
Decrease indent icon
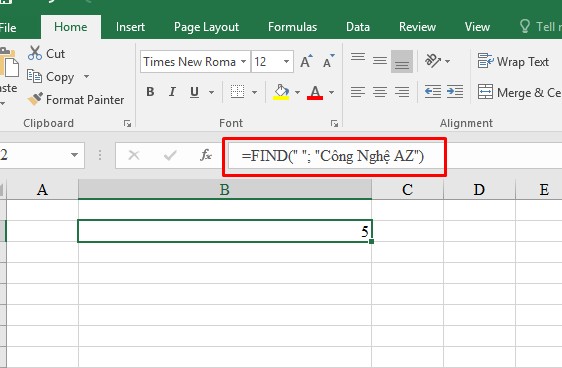coord(433,92)
